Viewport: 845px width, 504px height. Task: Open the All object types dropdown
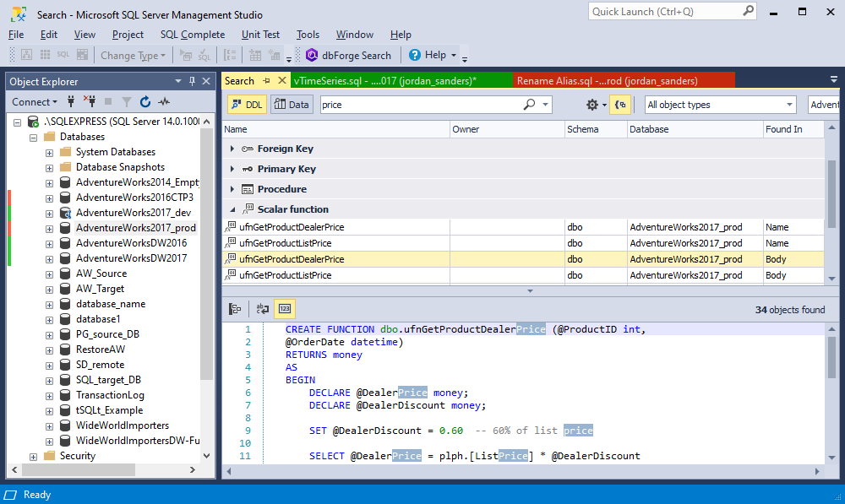tap(720, 105)
